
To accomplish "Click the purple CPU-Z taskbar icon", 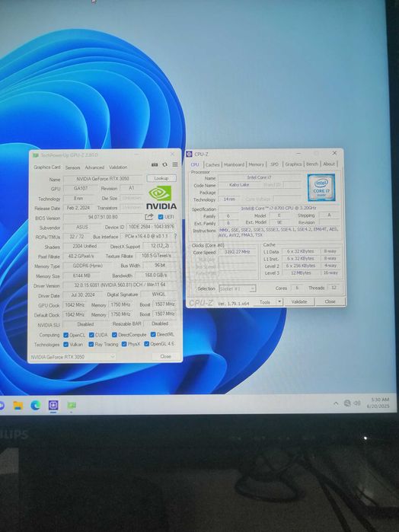I will tap(53, 405).
